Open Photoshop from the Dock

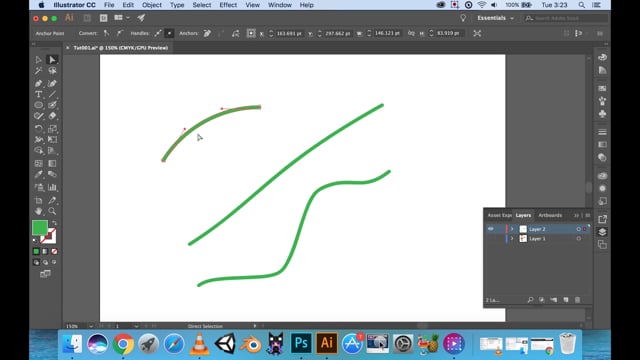[301, 343]
